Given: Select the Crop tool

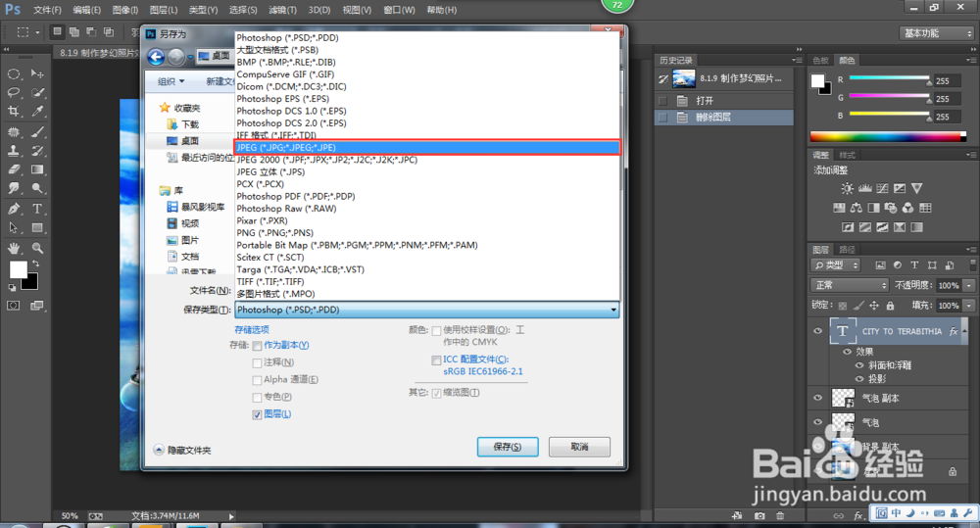Looking at the screenshot, I should coord(13,112).
